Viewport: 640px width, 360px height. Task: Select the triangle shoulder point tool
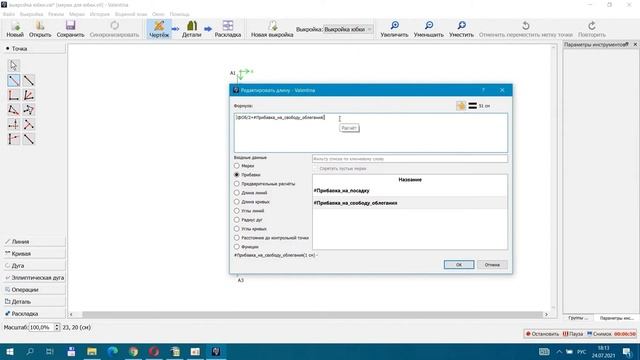13,110
